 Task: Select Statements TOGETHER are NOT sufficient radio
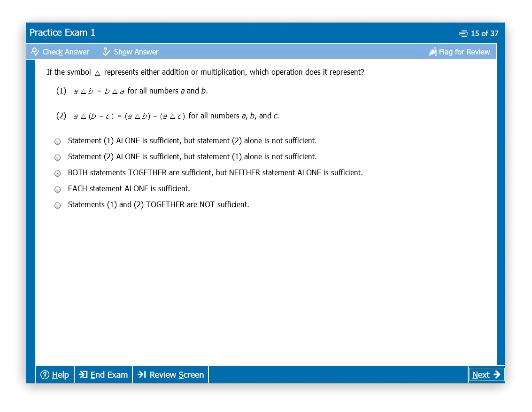click(x=58, y=205)
